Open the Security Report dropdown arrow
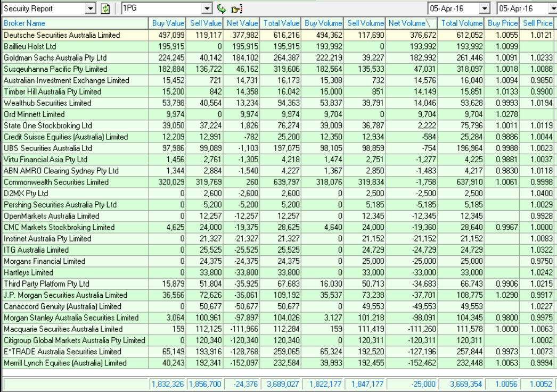Viewport: 557px width, 392px height. pos(91,9)
